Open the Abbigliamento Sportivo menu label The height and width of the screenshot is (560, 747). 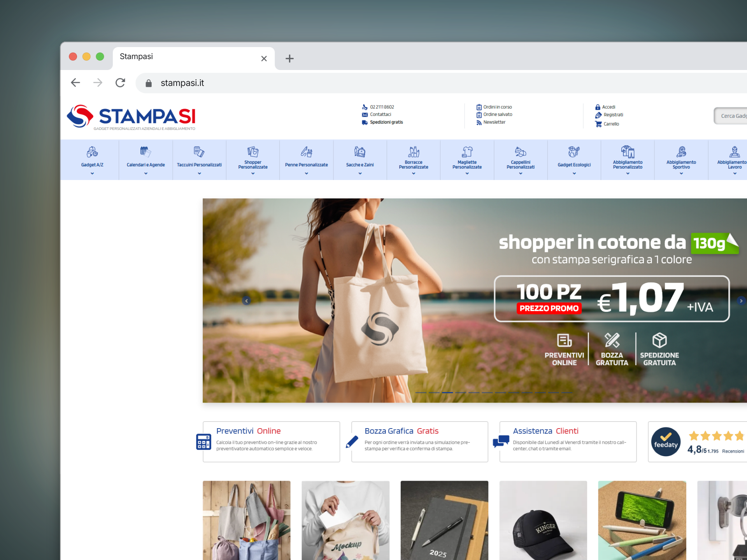(681, 165)
